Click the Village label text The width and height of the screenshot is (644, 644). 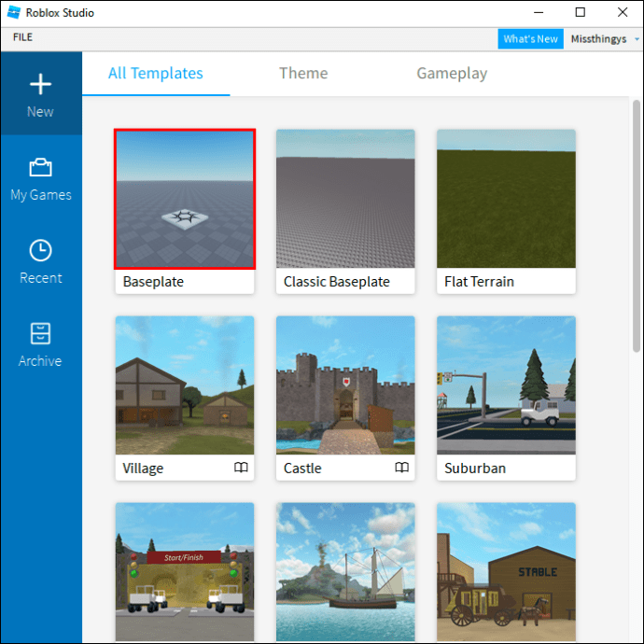(143, 469)
